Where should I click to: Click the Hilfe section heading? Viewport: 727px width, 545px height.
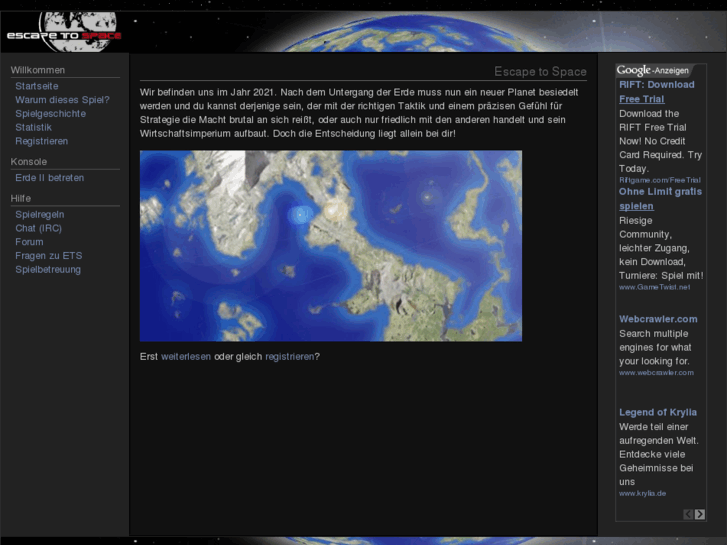[21, 199]
